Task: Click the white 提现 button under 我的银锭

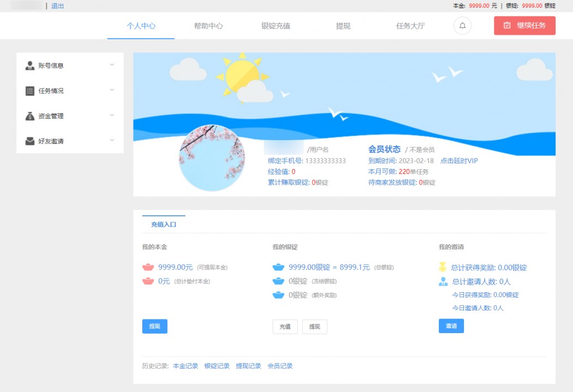Action: click(x=315, y=327)
